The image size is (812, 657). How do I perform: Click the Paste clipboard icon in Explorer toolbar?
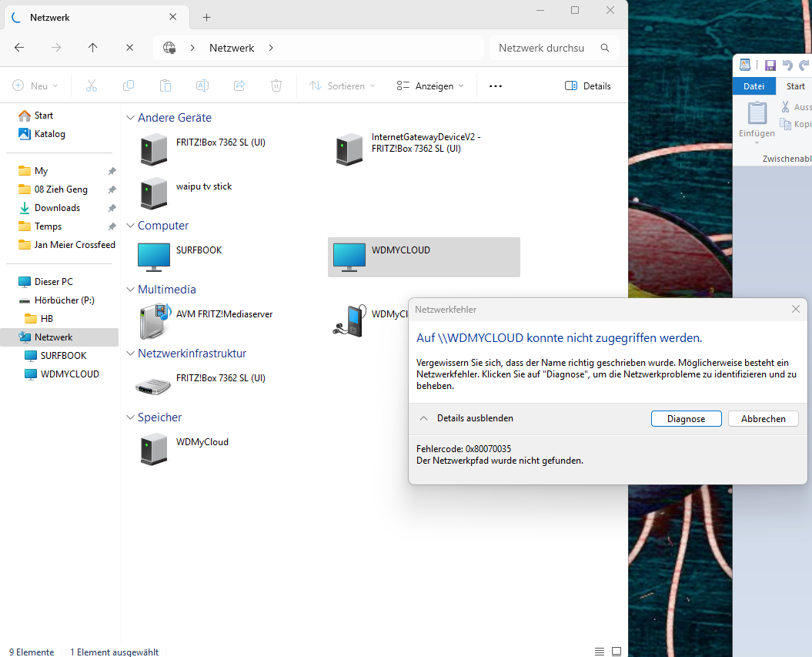[x=165, y=86]
